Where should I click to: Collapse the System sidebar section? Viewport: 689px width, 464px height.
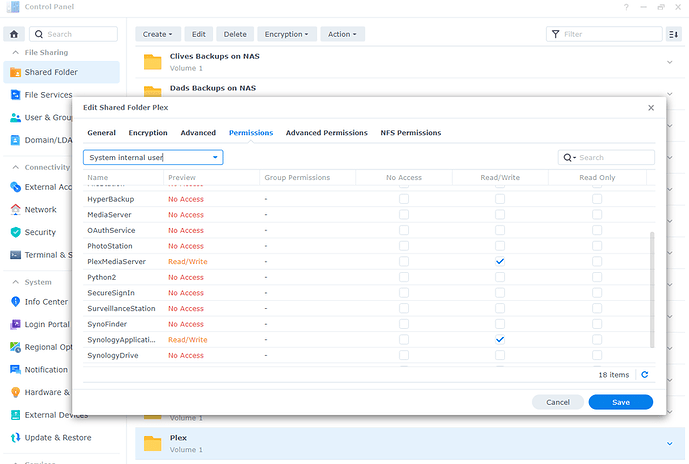(16, 282)
